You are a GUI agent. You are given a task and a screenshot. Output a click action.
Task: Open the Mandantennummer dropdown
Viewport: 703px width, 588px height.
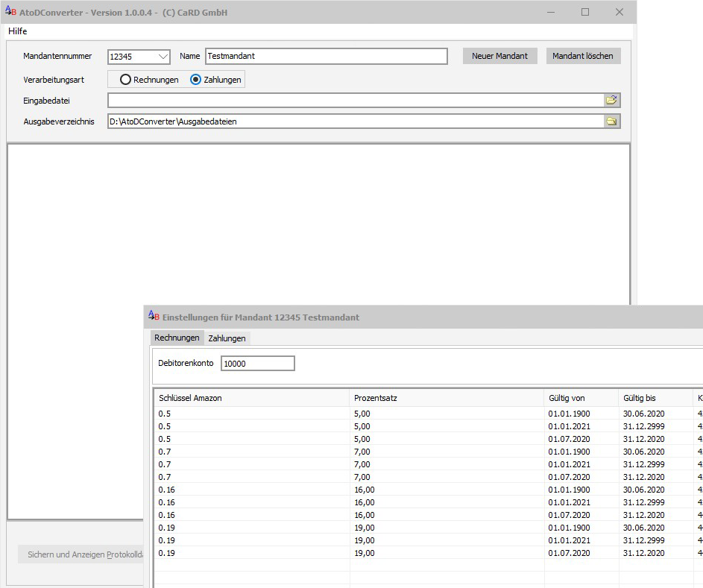pyautogui.click(x=163, y=57)
